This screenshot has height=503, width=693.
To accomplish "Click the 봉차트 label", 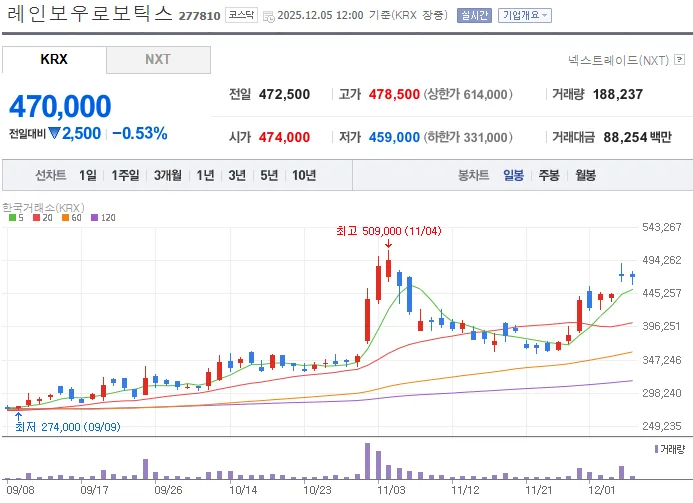I will point(473,175).
